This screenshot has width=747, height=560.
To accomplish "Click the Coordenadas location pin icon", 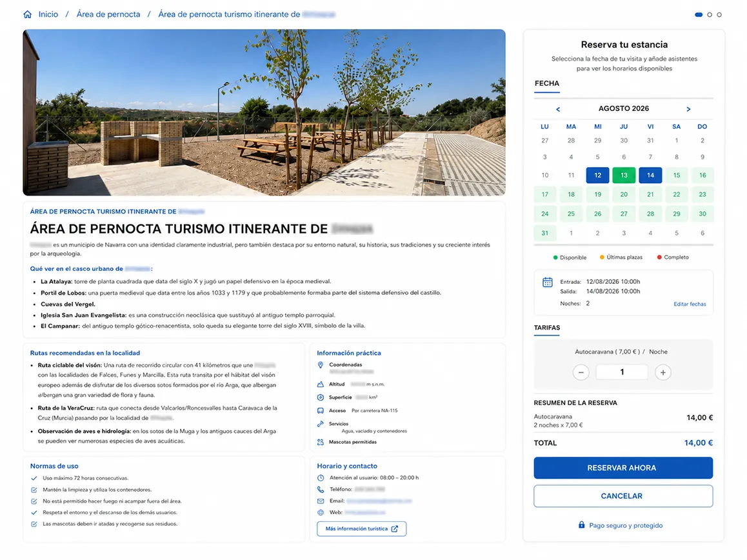I will (x=320, y=365).
